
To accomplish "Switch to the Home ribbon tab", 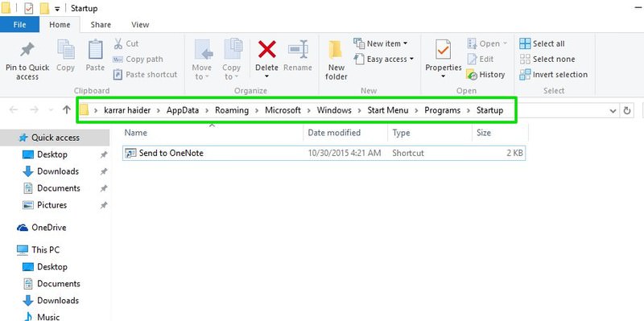I will pyautogui.click(x=60, y=25).
